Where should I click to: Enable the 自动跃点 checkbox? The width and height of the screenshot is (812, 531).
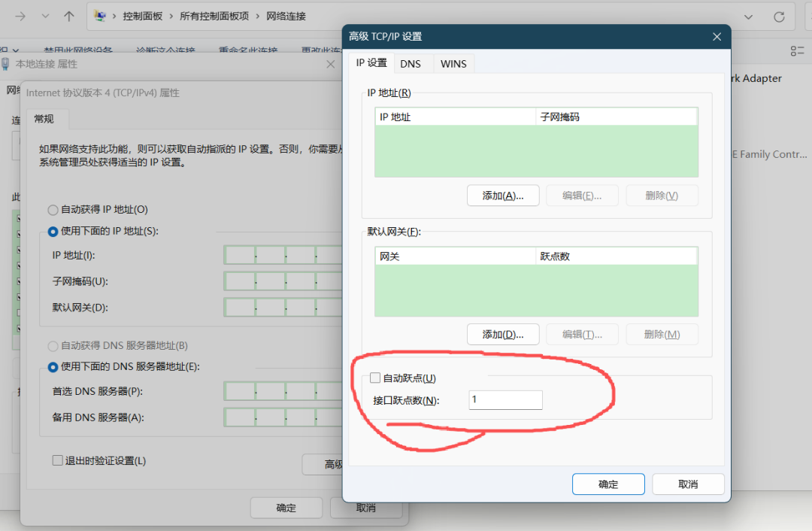375,378
